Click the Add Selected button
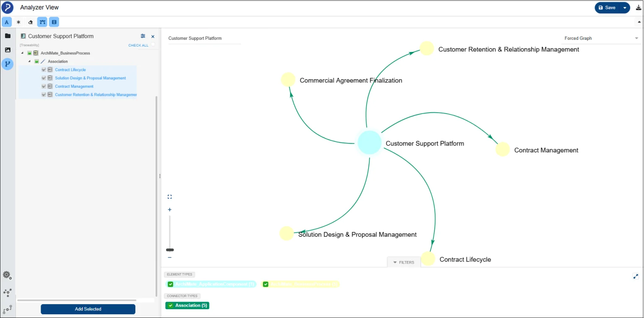Image resolution: width=644 pixels, height=318 pixels. [88, 309]
